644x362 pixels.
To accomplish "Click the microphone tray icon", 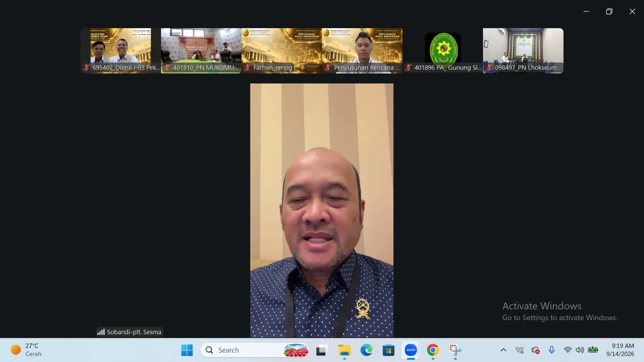I will click(x=552, y=350).
